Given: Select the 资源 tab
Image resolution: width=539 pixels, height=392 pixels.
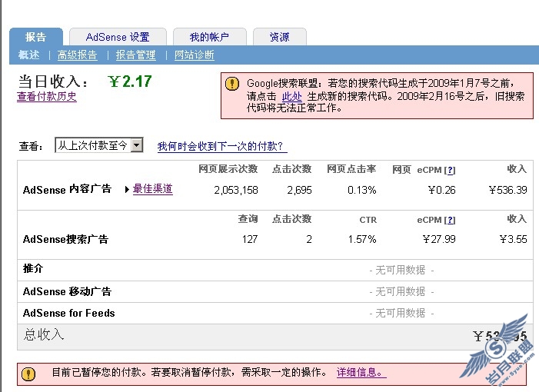Looking at the screenshot, I should click(279, 37).
